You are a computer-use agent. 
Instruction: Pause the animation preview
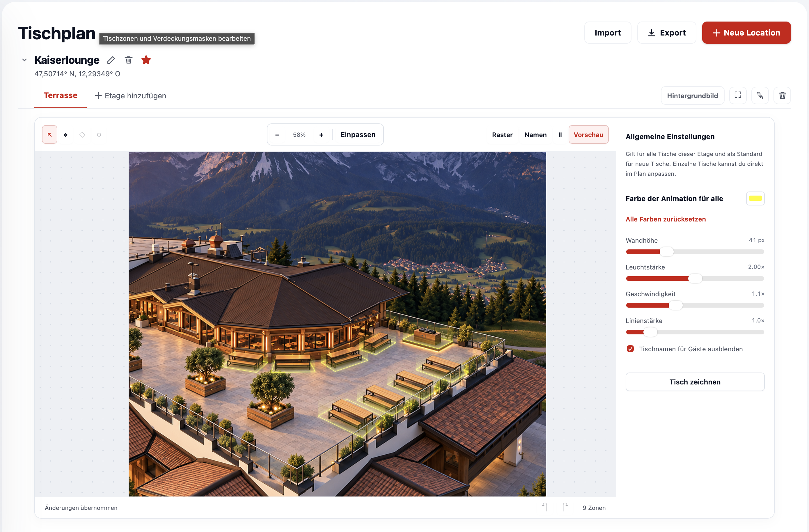560,135
